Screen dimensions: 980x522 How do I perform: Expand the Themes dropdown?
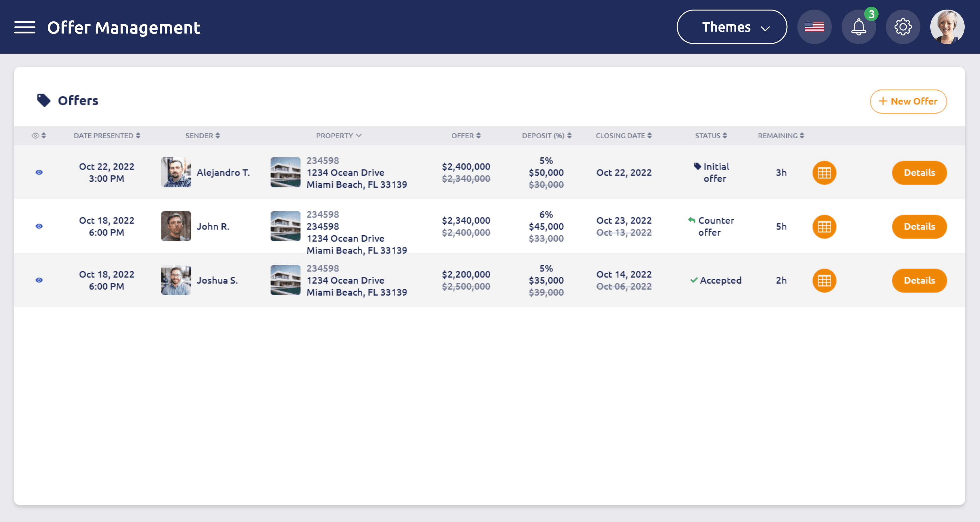pyautogui.click(x=731, y=27)
